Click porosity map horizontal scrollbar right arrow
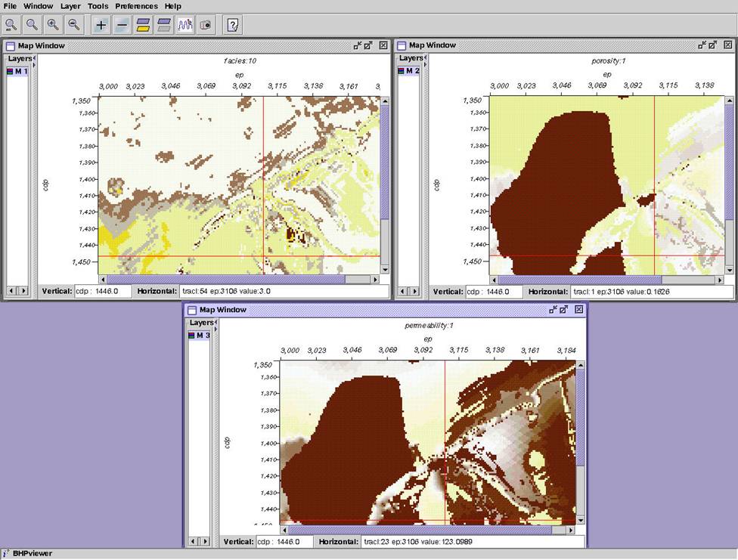738x560 pixels. pyautogui.click(x=720, y=280)
